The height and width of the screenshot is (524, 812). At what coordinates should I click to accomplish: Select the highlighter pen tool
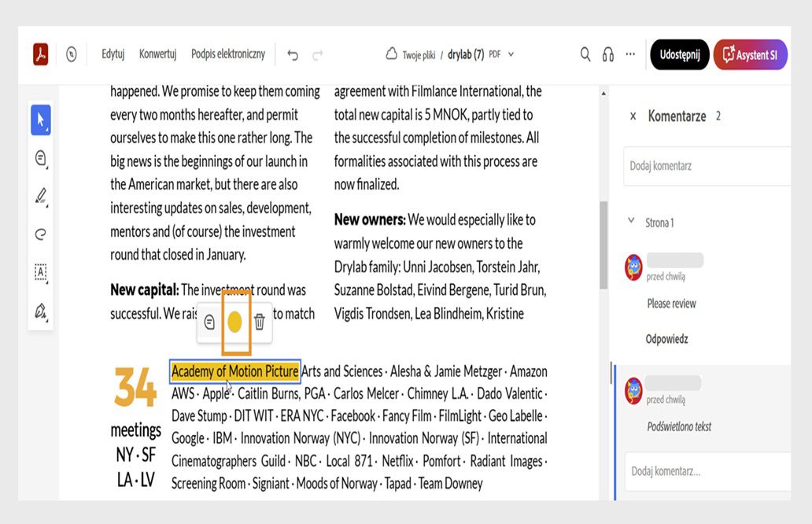click(x=41, y=196)
